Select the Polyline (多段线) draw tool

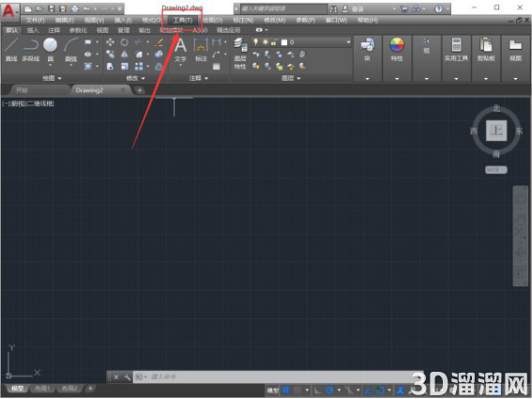click(31, 50)
